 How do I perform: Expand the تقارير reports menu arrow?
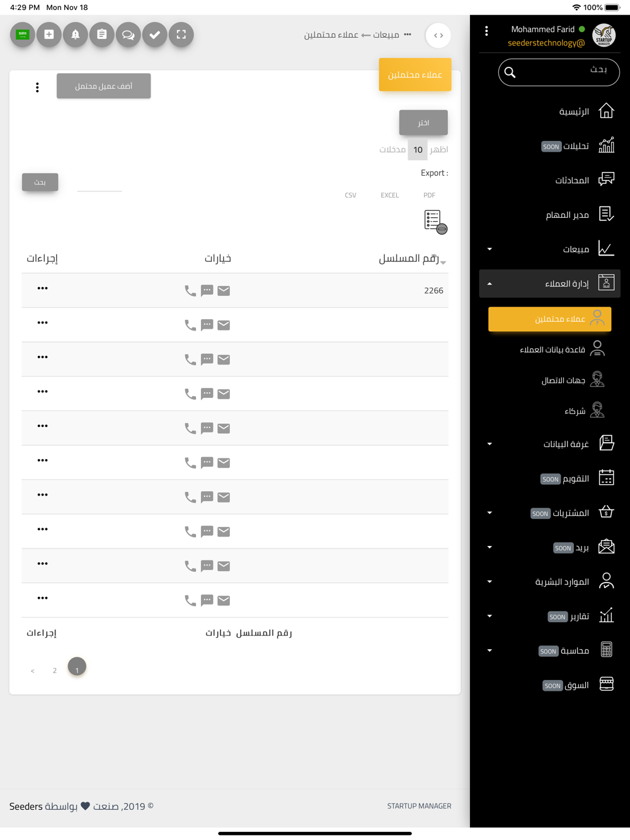490,616
